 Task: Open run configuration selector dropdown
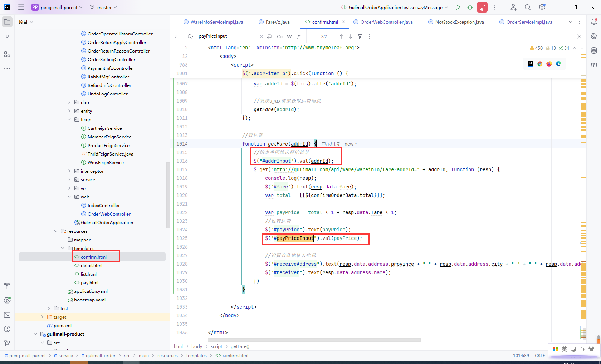(395, 7)
